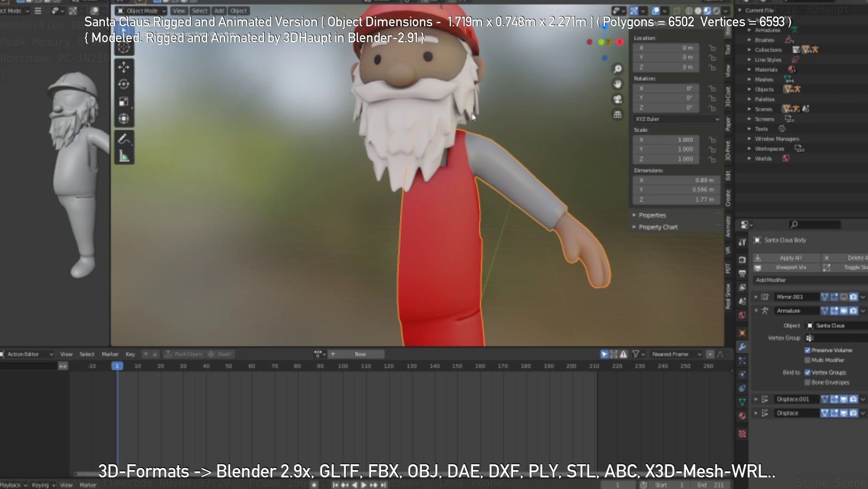Open the Key menu in Action Editor
The height and width of the screenshot is (489, 868).
point(130,354)
